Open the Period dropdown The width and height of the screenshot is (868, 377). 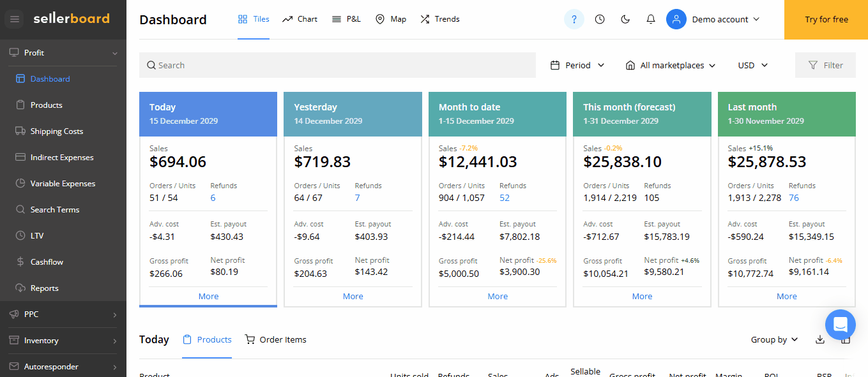point(577,65)
